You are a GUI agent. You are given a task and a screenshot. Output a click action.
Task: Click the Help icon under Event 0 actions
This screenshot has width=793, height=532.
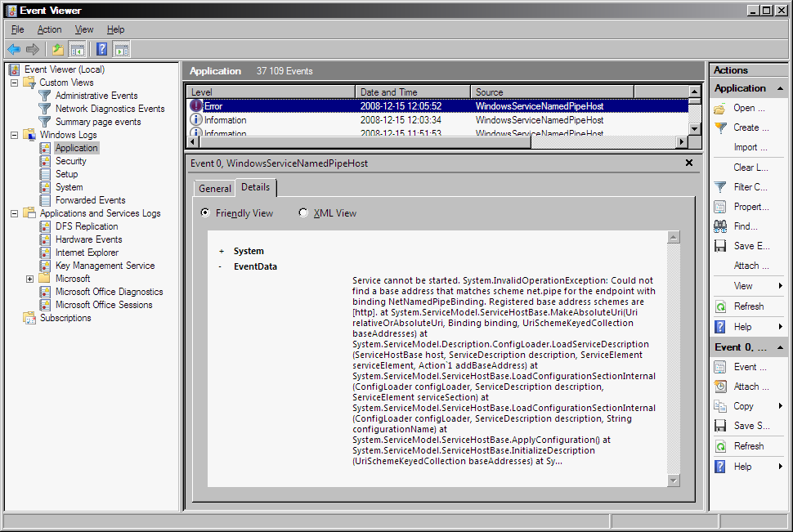tap(720, 467)
